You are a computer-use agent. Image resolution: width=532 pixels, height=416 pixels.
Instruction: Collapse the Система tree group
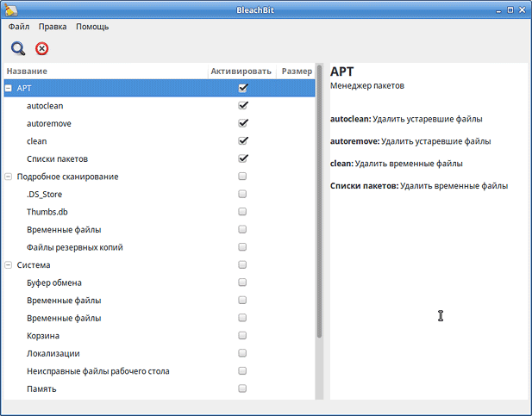pos(9,265)
